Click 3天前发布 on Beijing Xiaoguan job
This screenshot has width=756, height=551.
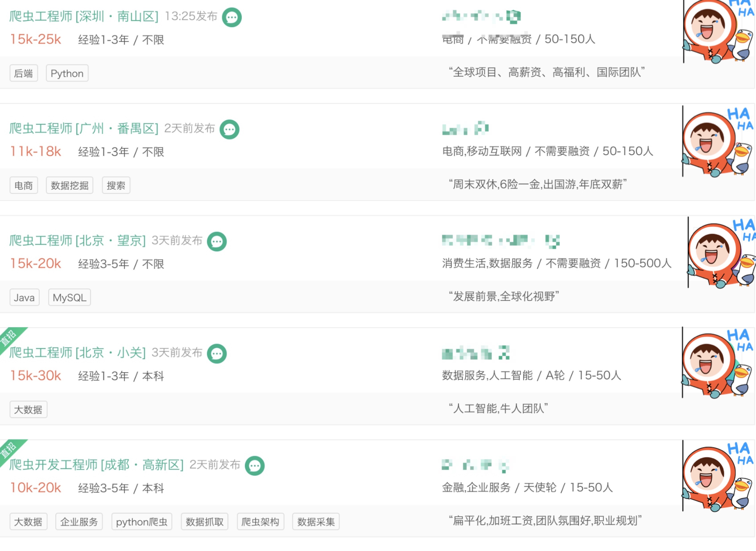(x=177, y=352)
